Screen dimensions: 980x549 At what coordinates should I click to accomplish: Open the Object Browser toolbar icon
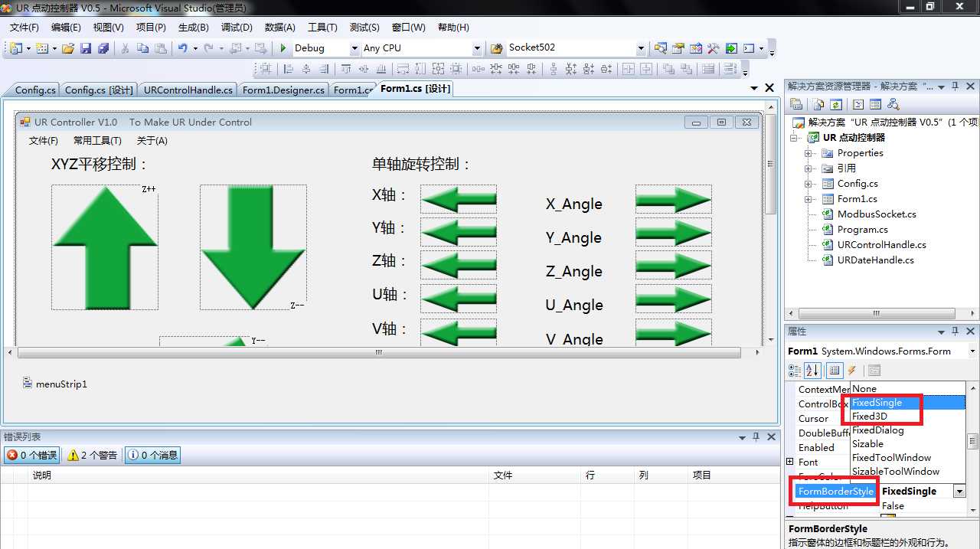click(696, 48)
